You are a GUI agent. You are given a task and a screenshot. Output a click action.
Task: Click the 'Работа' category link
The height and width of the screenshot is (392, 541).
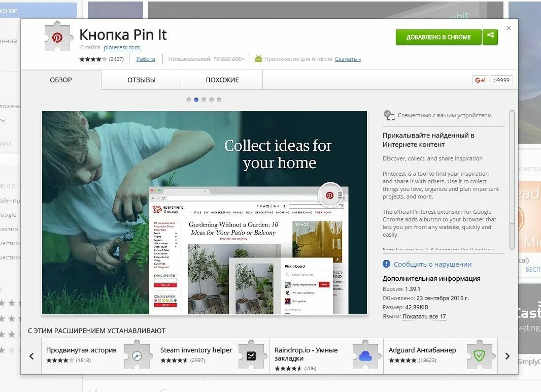[146, 59]
